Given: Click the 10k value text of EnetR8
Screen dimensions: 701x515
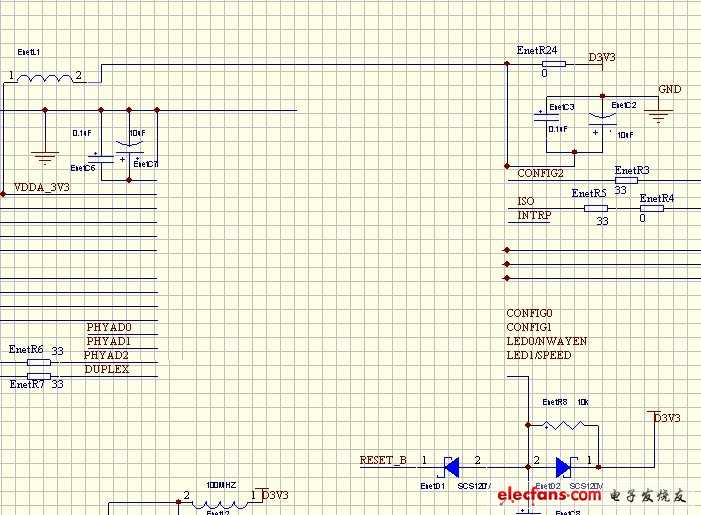Looking at the screenshot, I should pyautogui.click(x=583, y=402).
